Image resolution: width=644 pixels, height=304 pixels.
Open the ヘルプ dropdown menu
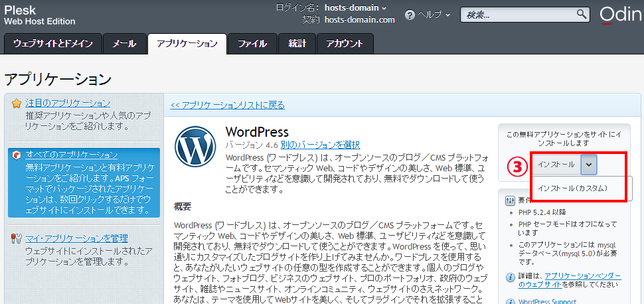434,15
